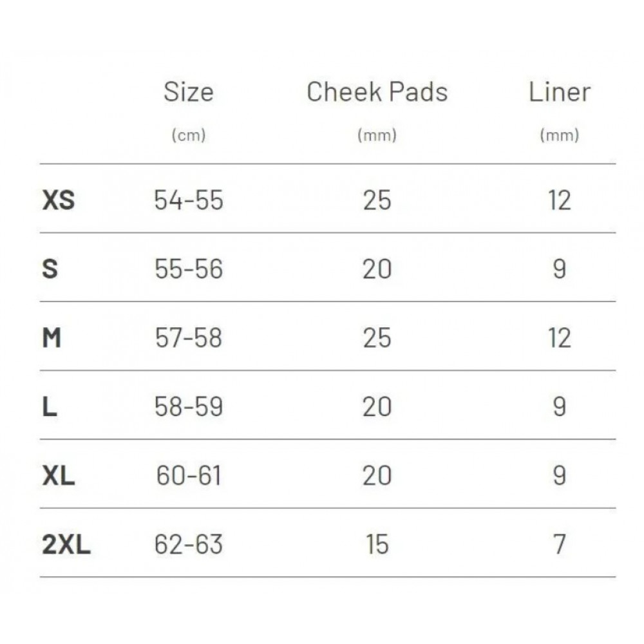
Task: Click the XS cheek pads value 25
Action: [377, 200]
